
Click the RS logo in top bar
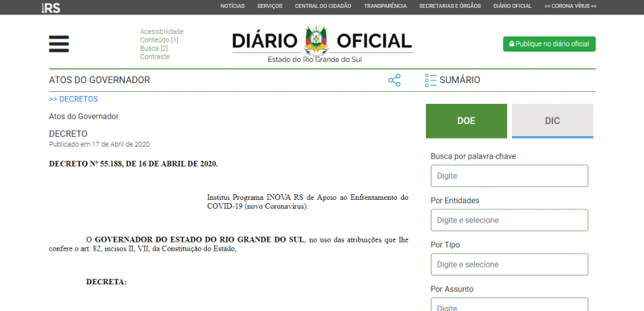coord(52,7)
